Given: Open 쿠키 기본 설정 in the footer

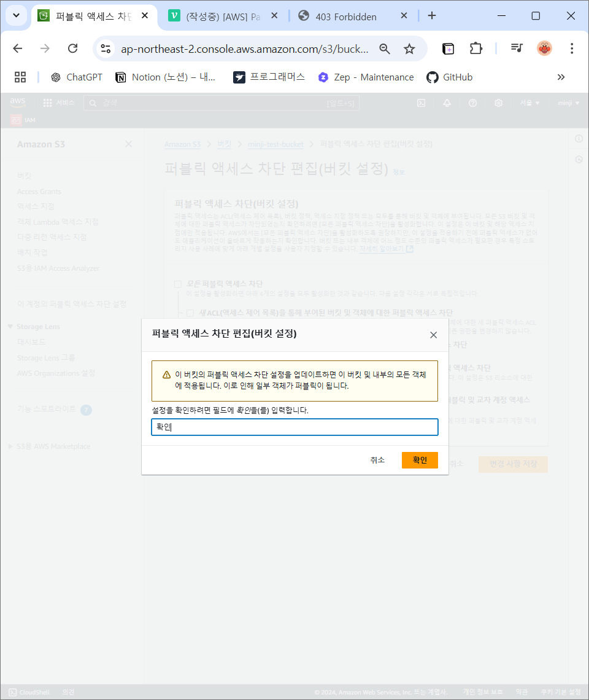Looking at the screenshot, I should [561, 692].
